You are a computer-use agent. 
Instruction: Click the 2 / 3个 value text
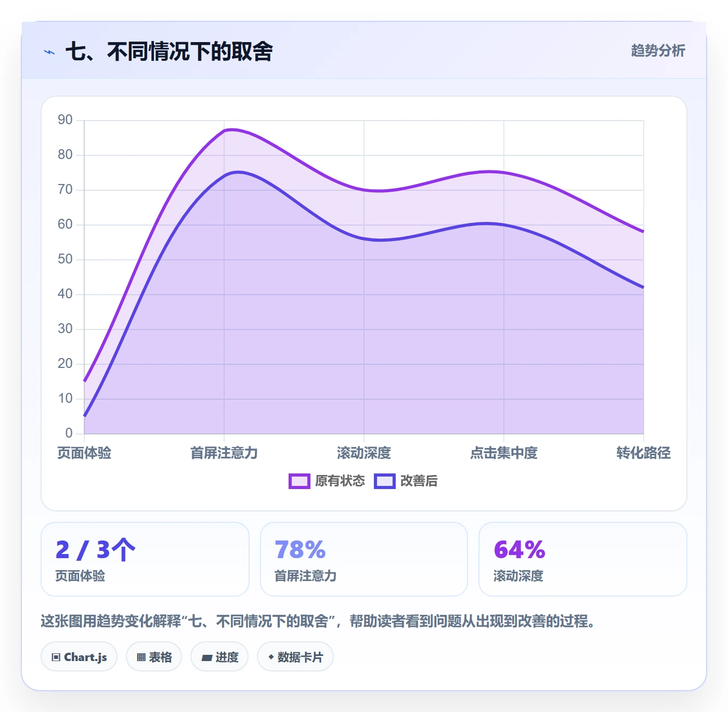[96, 550]
